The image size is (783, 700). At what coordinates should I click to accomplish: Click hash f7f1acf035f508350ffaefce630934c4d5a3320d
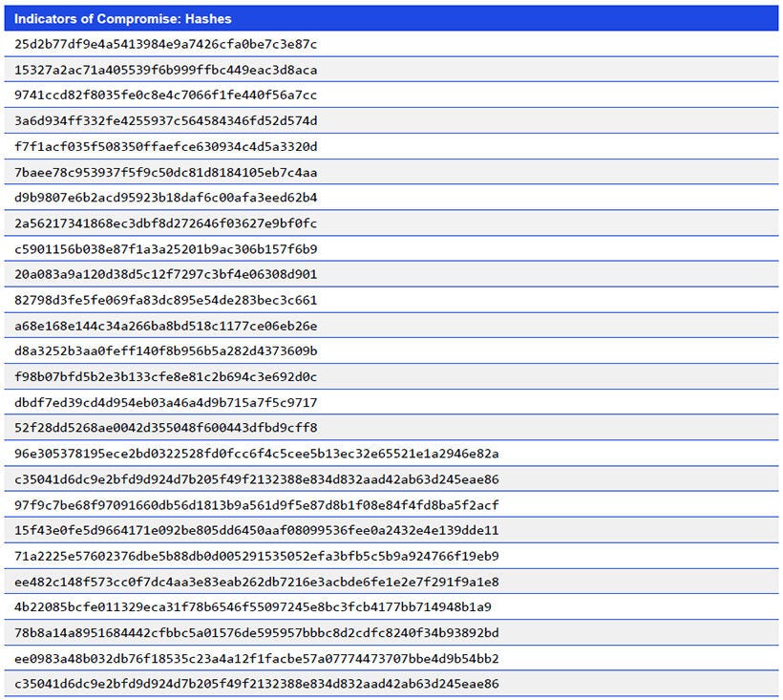point(166,147)
